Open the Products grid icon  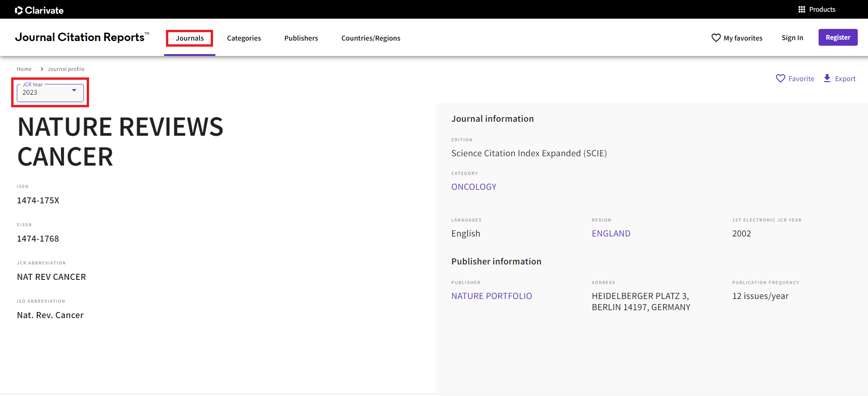tap(802, 9)
